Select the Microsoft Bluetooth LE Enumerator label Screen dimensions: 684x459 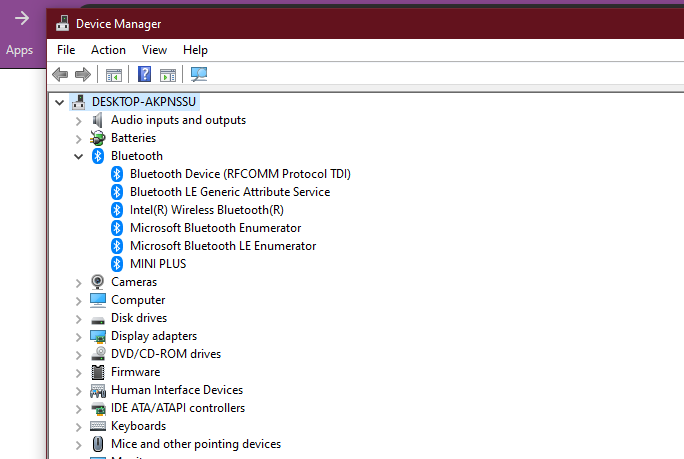[x=223, y=246]
